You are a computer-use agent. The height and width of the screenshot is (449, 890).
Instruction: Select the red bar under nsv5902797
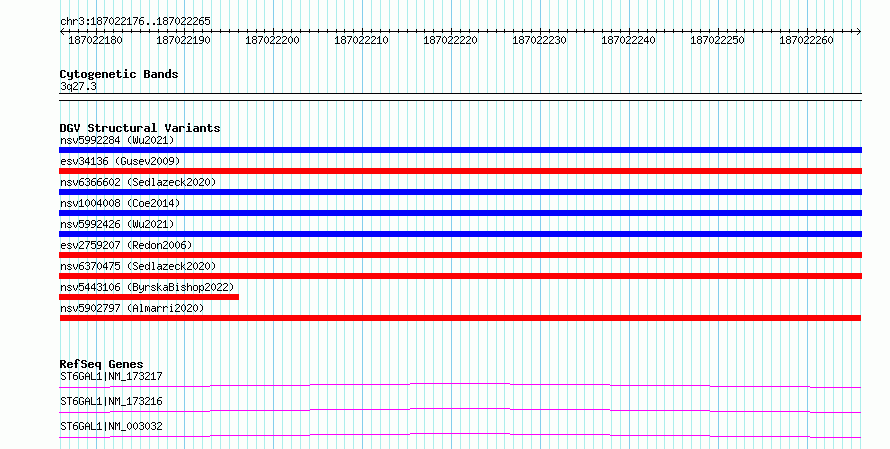(x=460, y=318)
